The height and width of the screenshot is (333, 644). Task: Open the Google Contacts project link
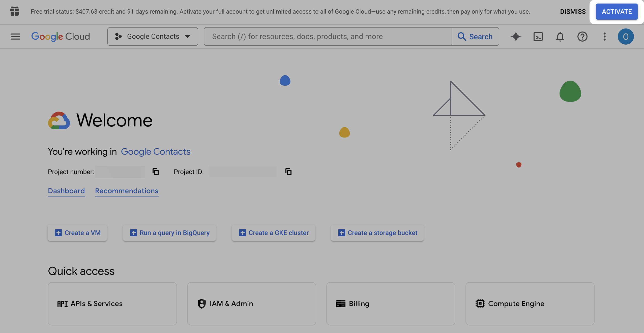click(x=156, y=151)
